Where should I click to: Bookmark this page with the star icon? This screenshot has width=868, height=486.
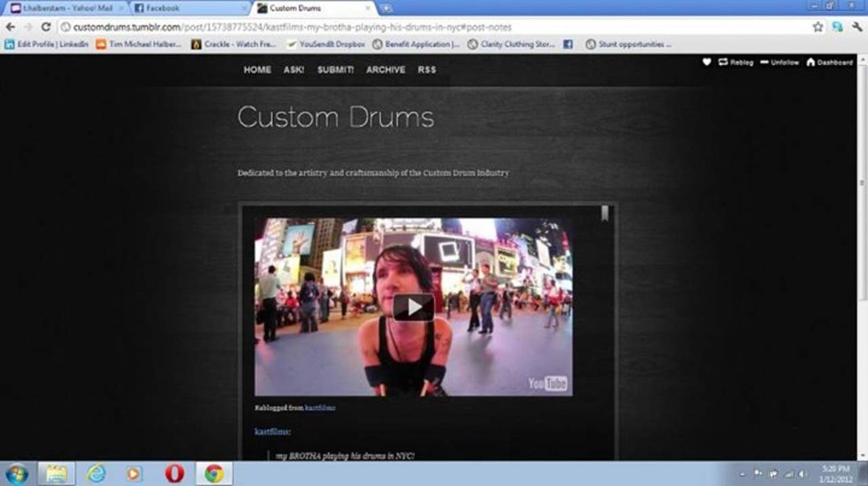tap(817, 27)
